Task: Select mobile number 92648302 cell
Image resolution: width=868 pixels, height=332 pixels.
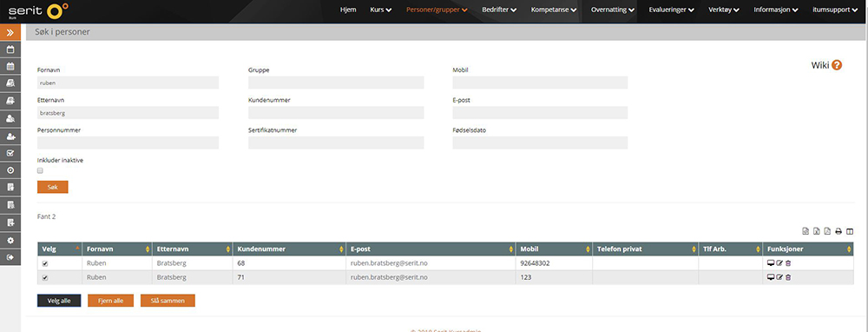Action: click(x=554, y=263)
